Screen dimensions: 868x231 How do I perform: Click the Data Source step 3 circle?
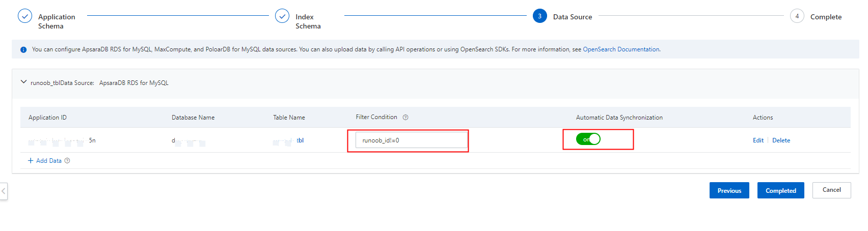point(540,16)
